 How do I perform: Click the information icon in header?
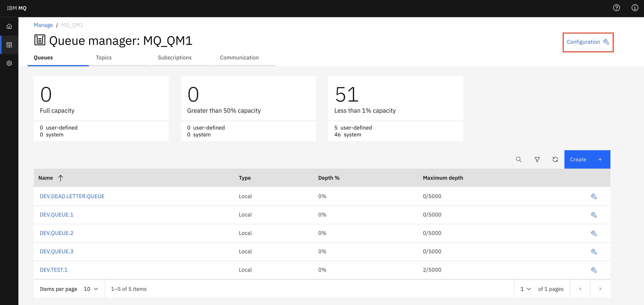635,8
